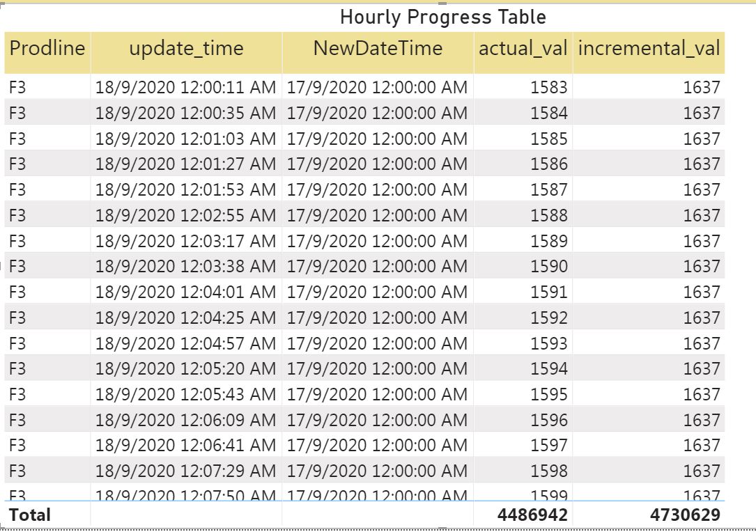
Task: Click actual_val value 1592
Action: [548, 318]
